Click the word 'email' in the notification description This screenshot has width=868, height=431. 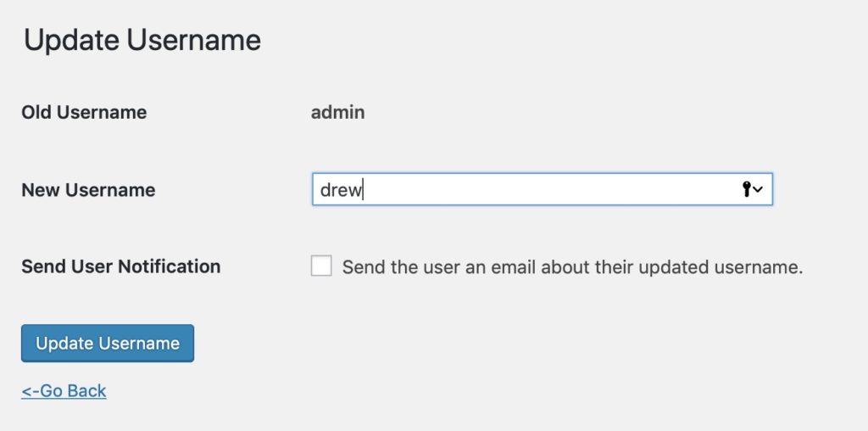point(513,267)
